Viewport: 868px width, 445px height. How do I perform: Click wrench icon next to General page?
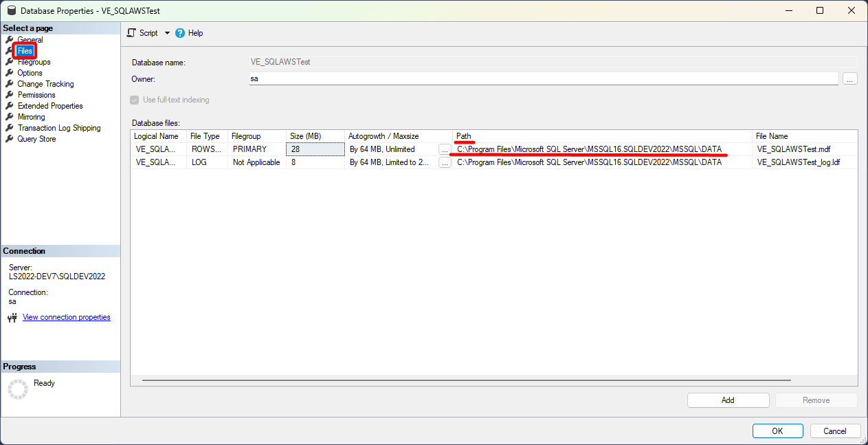coord(10,40)
